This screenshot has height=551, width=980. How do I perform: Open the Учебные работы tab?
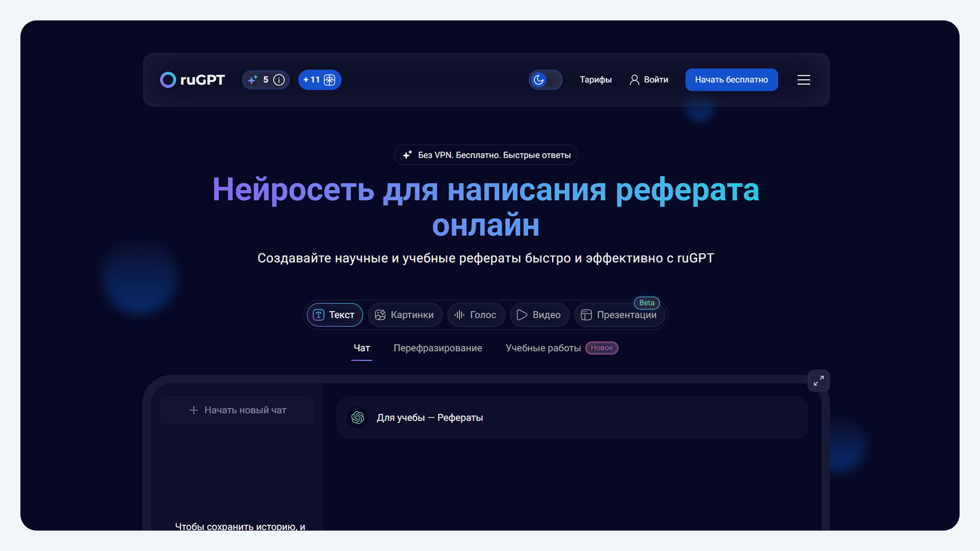pyautogui.click(x=543, y=348)
